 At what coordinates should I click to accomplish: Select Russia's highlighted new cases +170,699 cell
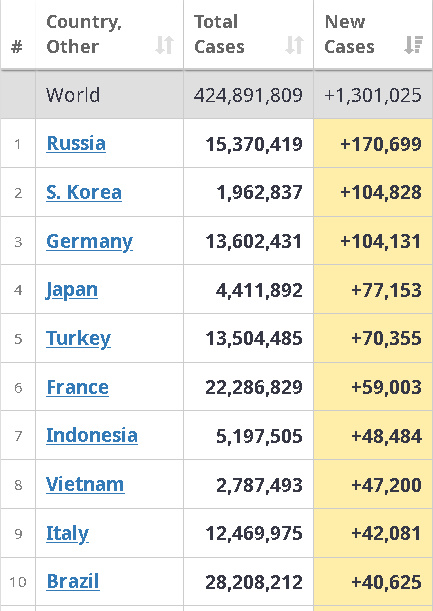[373, 143]
